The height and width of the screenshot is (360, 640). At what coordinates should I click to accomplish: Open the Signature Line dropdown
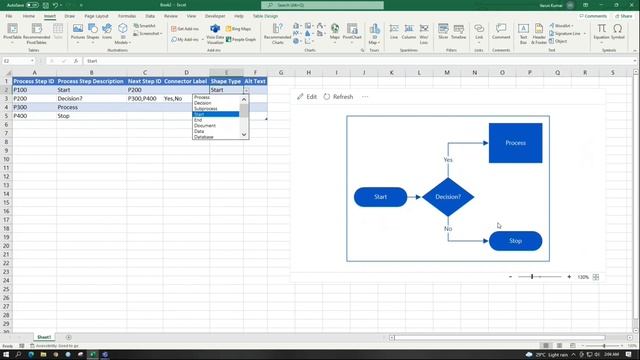click(568, 33)
